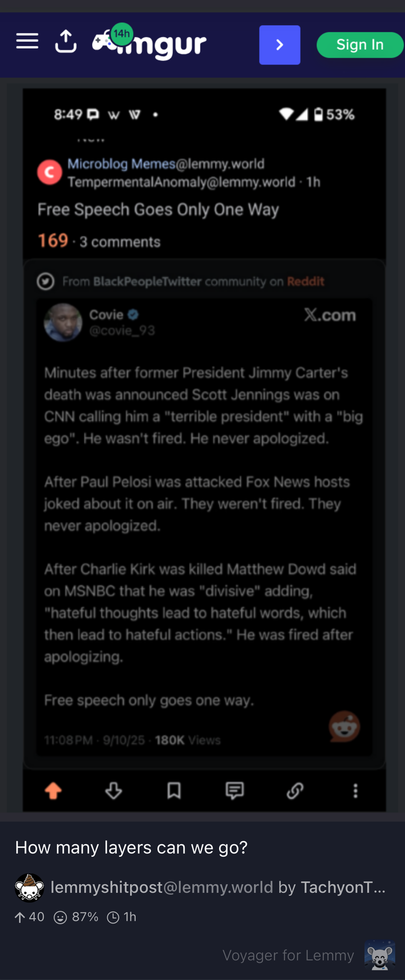Image resolution: width=405 pixels, height=980 pixels.
Task: Copy post link with chain icon
Action: pyautogui.click(x=295, y=791)
